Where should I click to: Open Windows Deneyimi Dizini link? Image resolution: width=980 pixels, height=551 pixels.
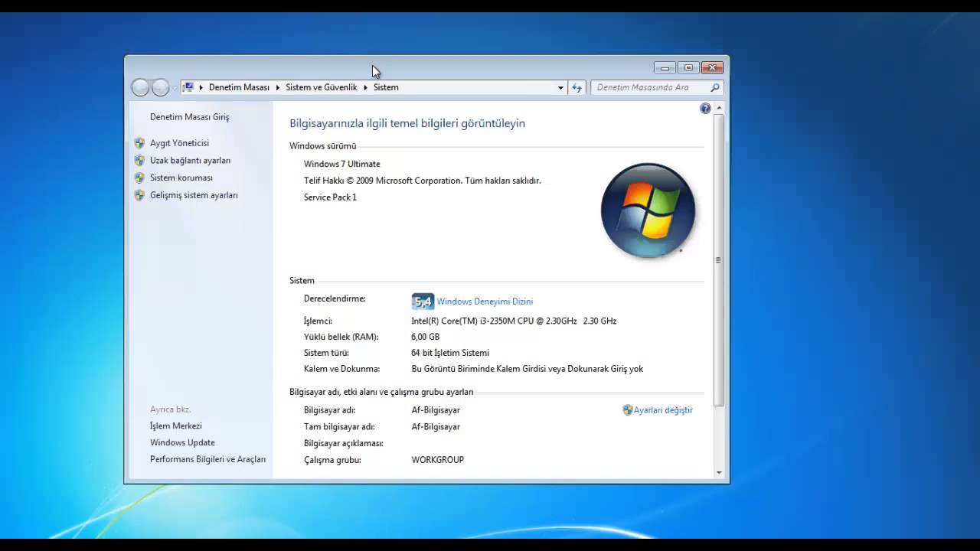(485, 302)
